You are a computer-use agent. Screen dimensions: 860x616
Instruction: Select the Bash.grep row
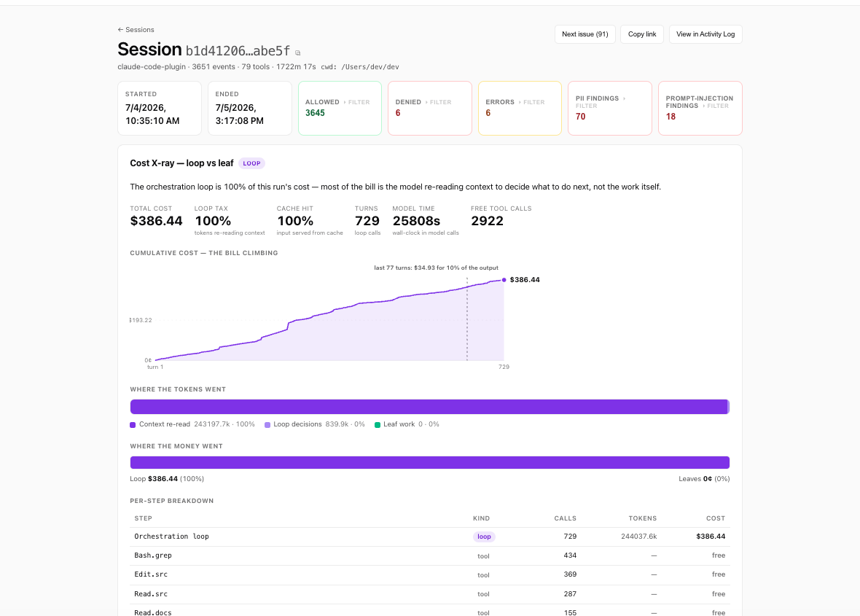[429, 555]
